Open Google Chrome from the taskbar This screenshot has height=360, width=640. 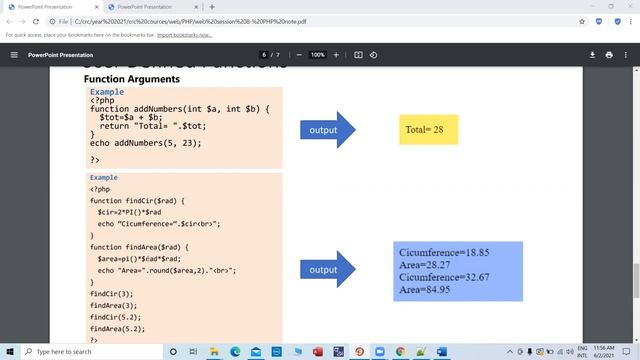pyautogui.click(x=400, y=351)
